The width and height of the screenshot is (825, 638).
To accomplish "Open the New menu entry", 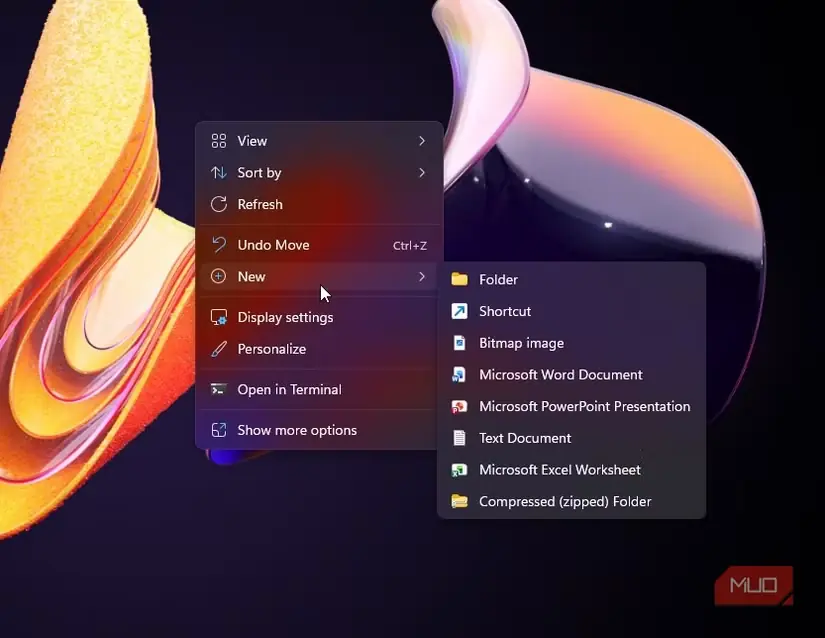I will point(318,276).
